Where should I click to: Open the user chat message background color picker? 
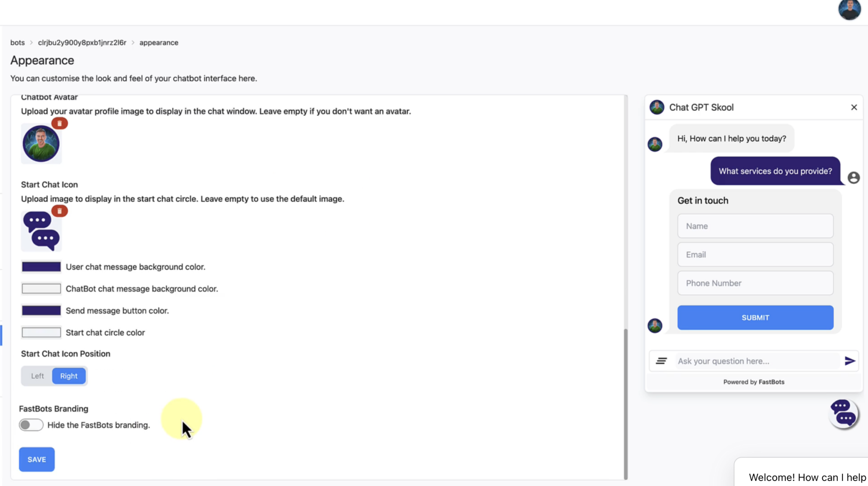click(41, 267)
